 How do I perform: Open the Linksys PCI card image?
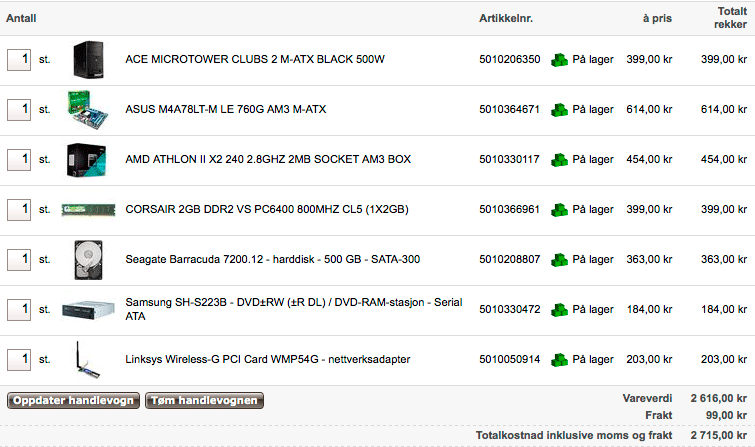coord(88,360)
